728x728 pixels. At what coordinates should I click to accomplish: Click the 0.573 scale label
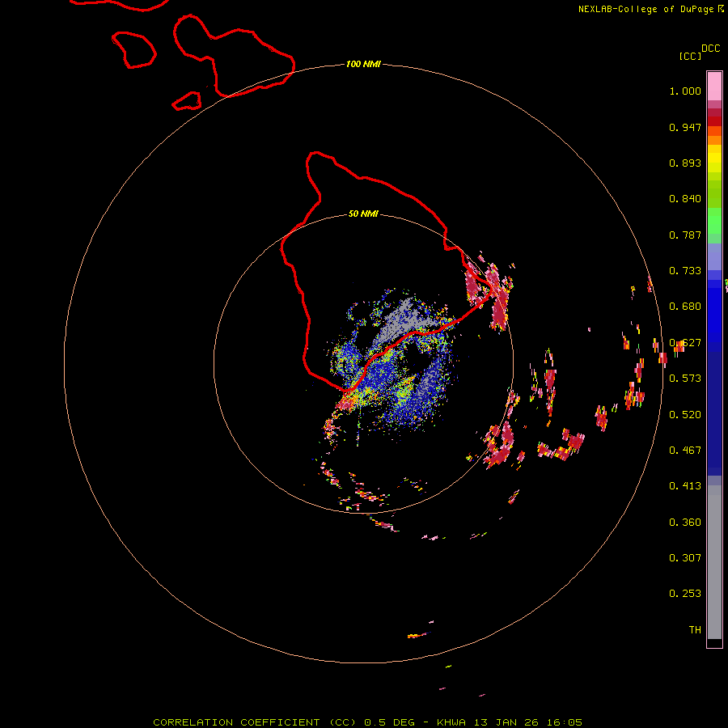click(685, 379)
